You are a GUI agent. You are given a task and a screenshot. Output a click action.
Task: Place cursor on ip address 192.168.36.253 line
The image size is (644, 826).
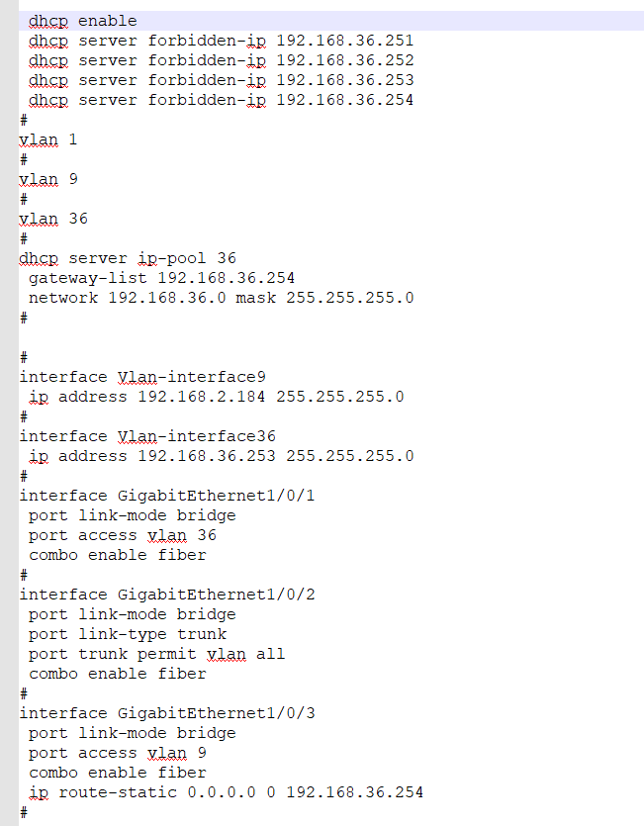pyautogui.click(x=221, y=456)
